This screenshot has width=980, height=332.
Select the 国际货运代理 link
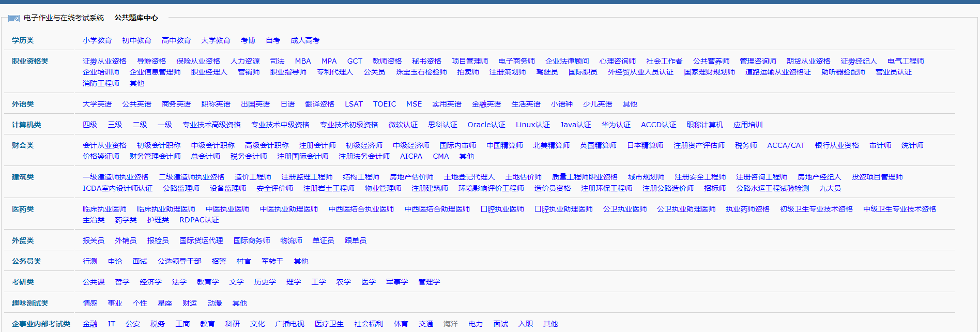201,240
